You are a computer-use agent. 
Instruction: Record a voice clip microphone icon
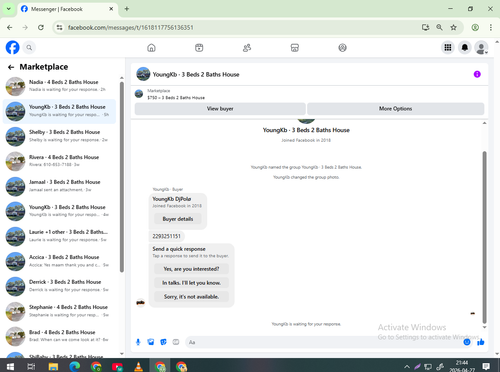tap(138, 342)
